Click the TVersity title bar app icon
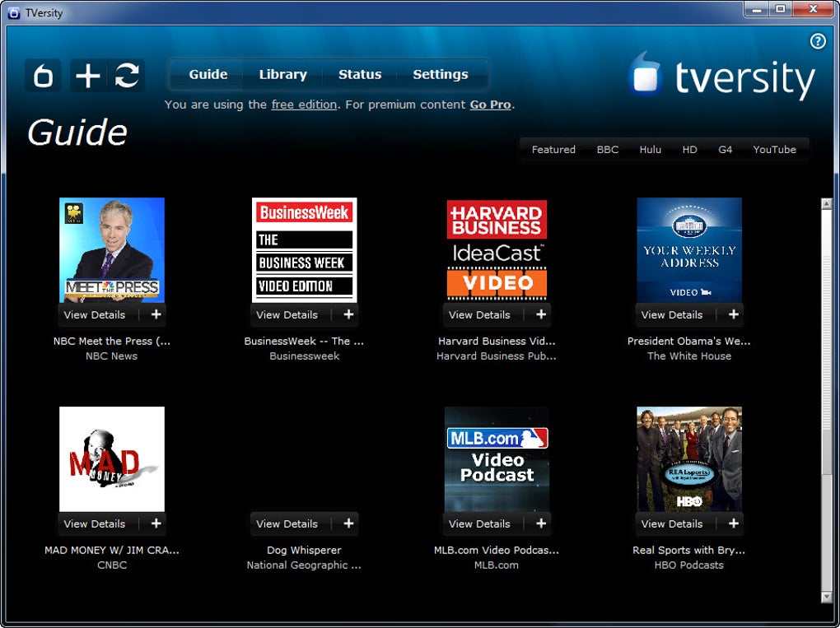Viewport: 840px width, 628px height. click(14, 13)
